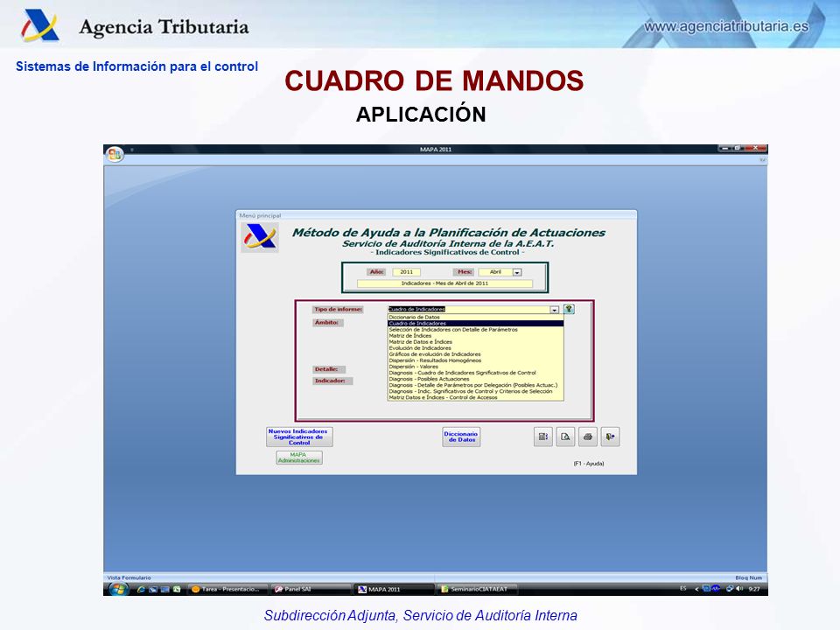Viewport: 840px width, 630px height.
Task: Click MAPA 2011 taskbar button
Action: pos(395,589)
